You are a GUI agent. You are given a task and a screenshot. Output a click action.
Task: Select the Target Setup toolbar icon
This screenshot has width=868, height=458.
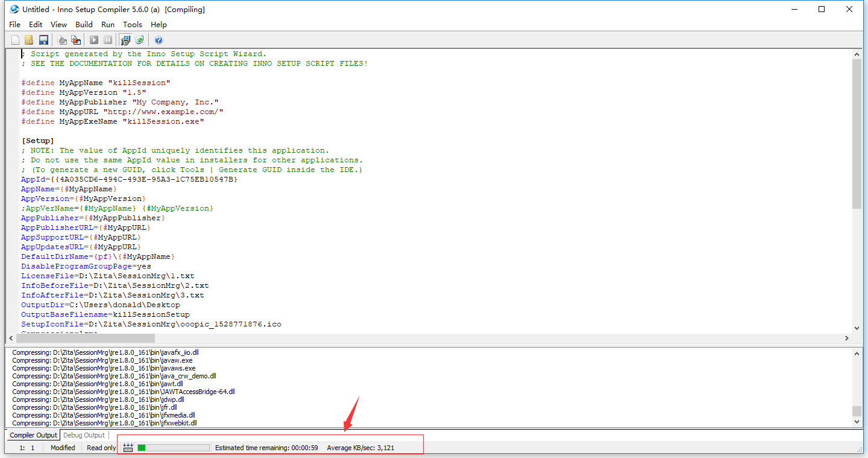click(125, 40)
